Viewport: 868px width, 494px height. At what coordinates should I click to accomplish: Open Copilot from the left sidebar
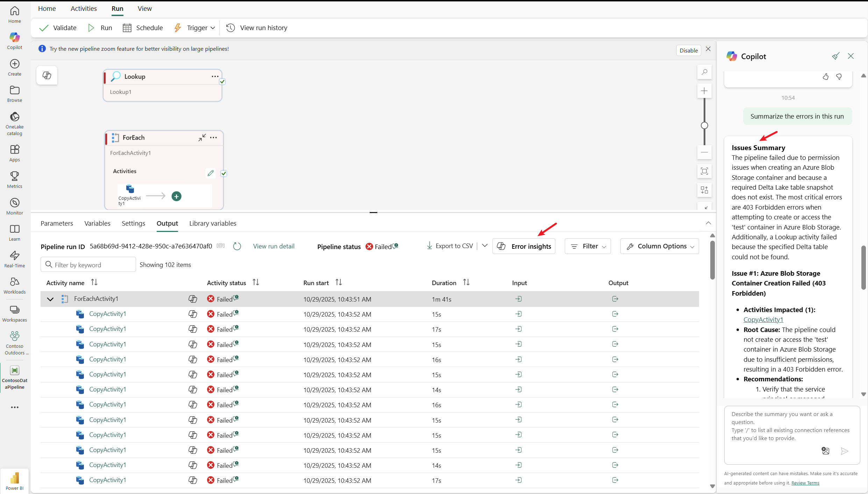coord(14,41)
